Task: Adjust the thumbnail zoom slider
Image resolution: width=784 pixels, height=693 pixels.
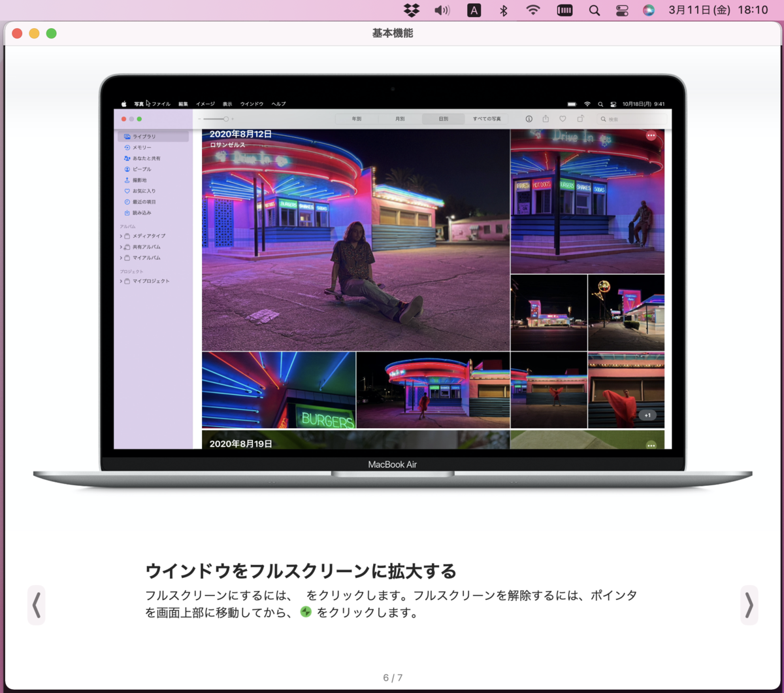Action: click(225, 118)
